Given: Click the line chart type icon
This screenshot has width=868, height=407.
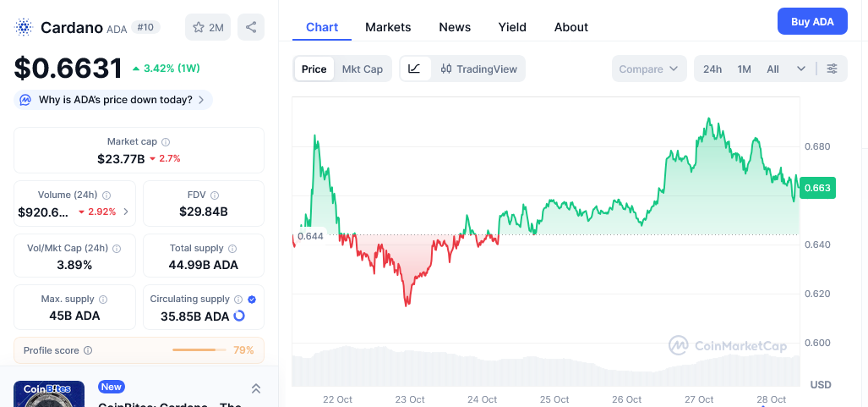Looking at the screenshot, I should click(414, 69).
